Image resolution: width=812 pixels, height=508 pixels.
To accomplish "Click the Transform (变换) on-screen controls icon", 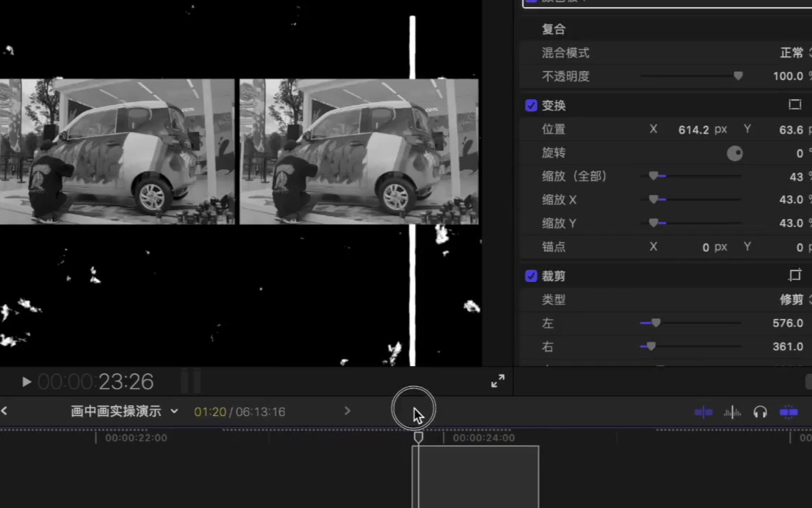I will 795,105.
